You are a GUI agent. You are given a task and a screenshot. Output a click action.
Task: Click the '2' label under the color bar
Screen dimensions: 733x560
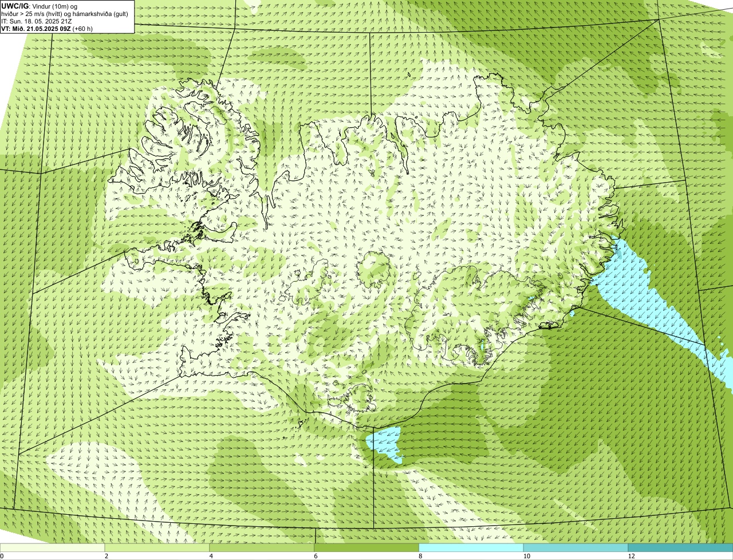[107, 556]
